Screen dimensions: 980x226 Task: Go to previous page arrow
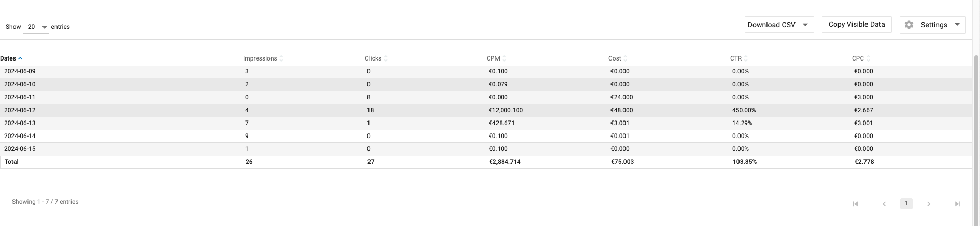pos(884,204)
